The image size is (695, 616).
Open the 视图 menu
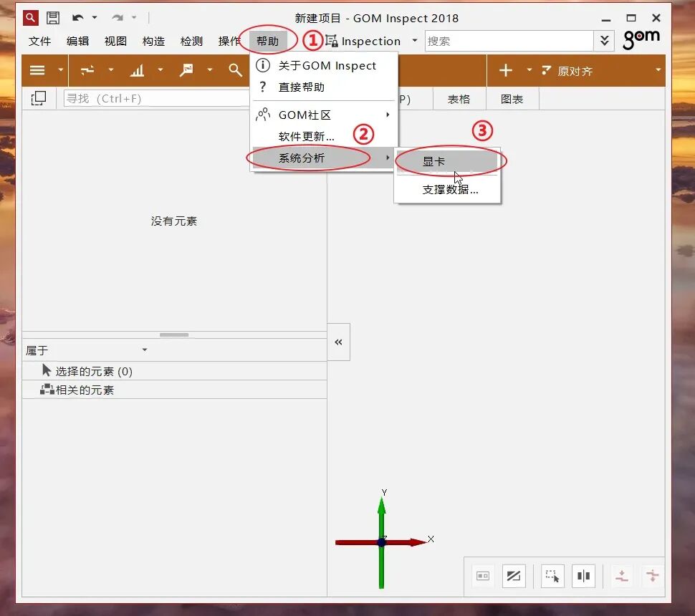pyautogui.click(x=115, y=42)
